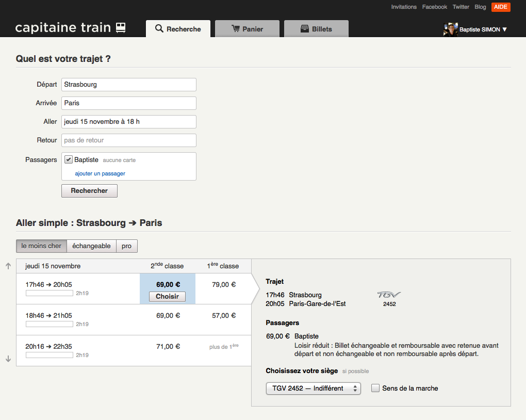The height and width of the screenshot is (420, 526).
Task: Click the 69,00 € price for 18h46 train
Action: pyautogui.click(x=168, y=316)
